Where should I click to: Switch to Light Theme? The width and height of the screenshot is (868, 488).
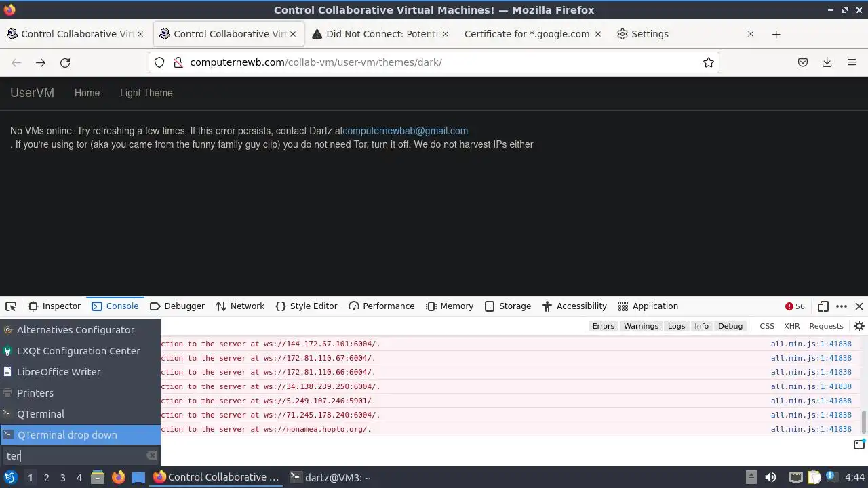(146, 93)
